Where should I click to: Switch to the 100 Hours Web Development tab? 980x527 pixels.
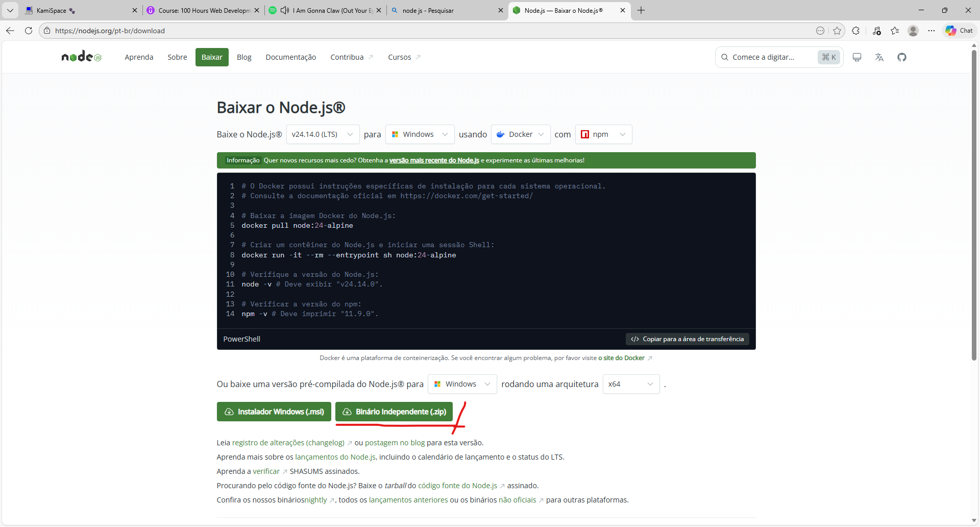[x=204, y=10]
